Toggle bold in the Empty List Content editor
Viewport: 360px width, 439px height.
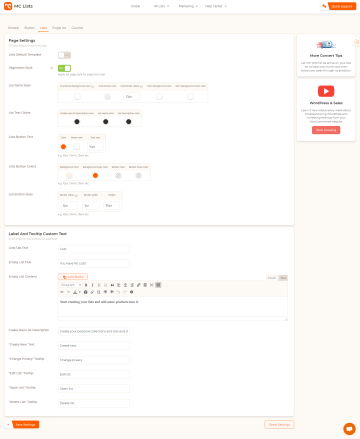coord(86,285)
